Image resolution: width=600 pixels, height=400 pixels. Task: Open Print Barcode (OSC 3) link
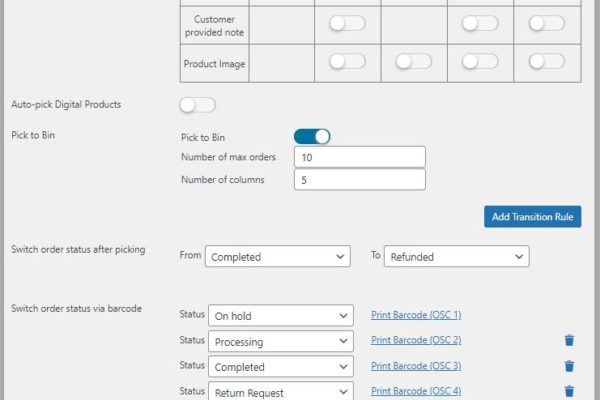[415, 366]
